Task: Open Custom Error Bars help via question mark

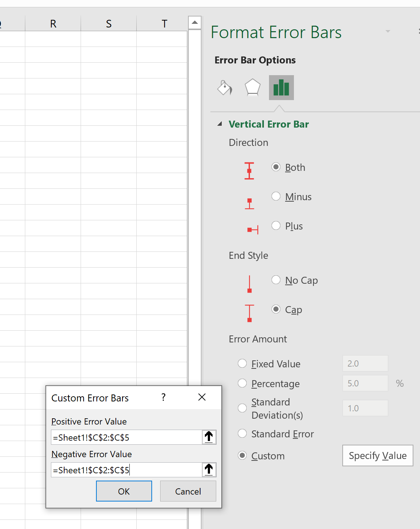Action: [x=163, y=397]
